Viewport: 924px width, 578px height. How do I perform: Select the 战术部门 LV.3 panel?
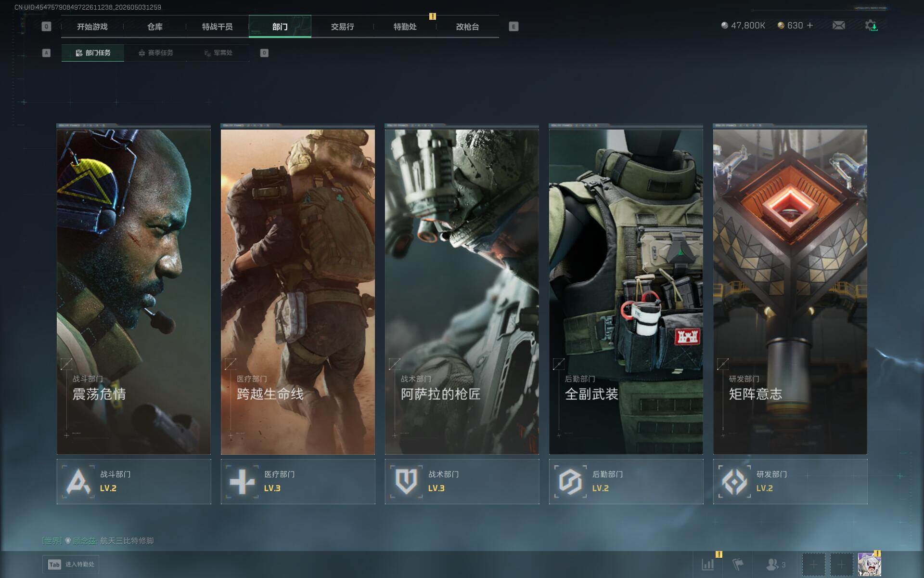point(462,482)
